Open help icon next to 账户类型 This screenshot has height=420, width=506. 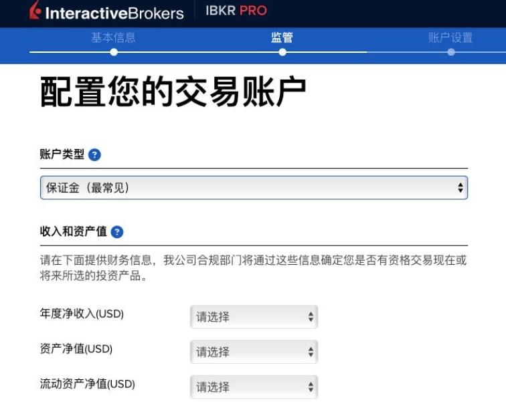click(94, 155)
